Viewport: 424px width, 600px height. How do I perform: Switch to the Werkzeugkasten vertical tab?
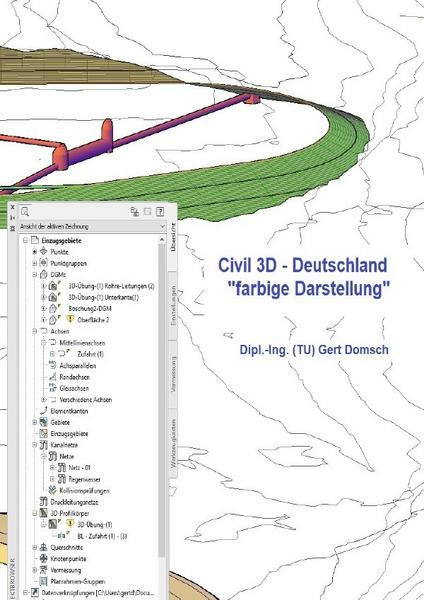pyautogui.click(x=173, y=443)
